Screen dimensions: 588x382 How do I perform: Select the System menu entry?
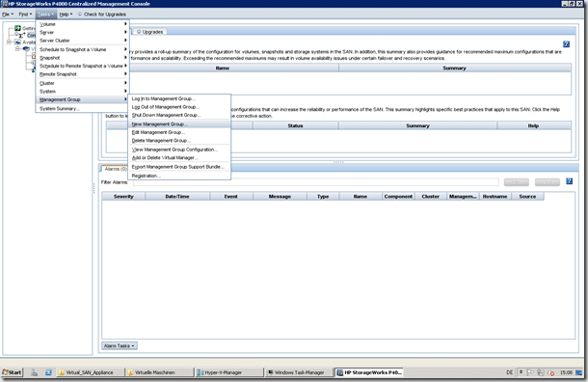click(82, 92)
